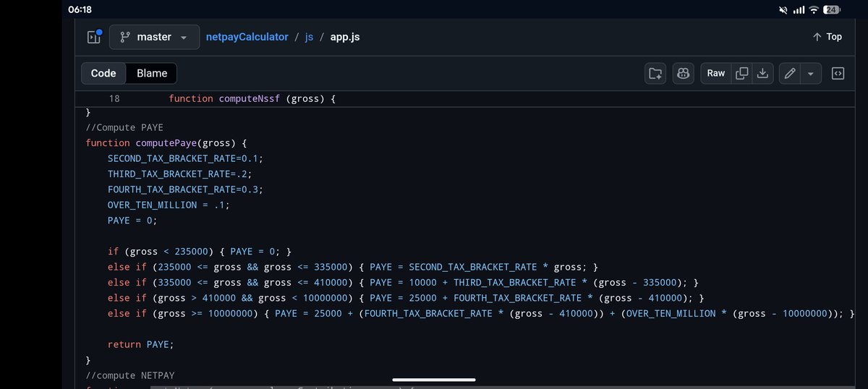This screenshot has height=389, width=868.
Task: Click the line with gross >= 10000000
Action: click(482, 313)
